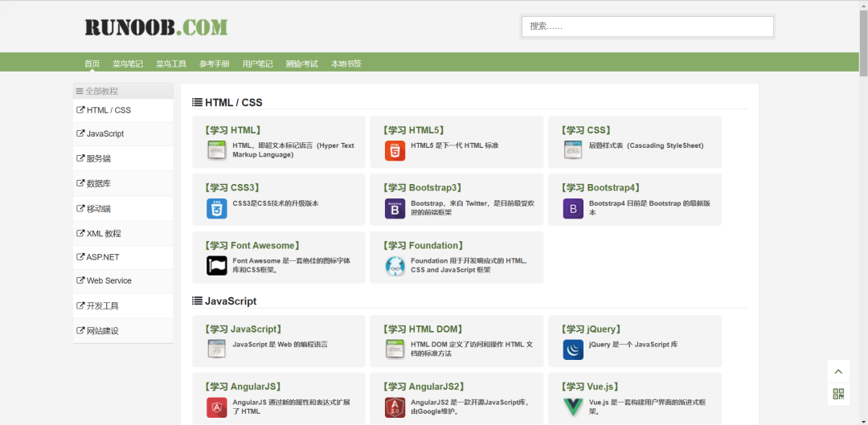
Task: Click the blue CSS3 shield icon
Action: tap(216, 208)
